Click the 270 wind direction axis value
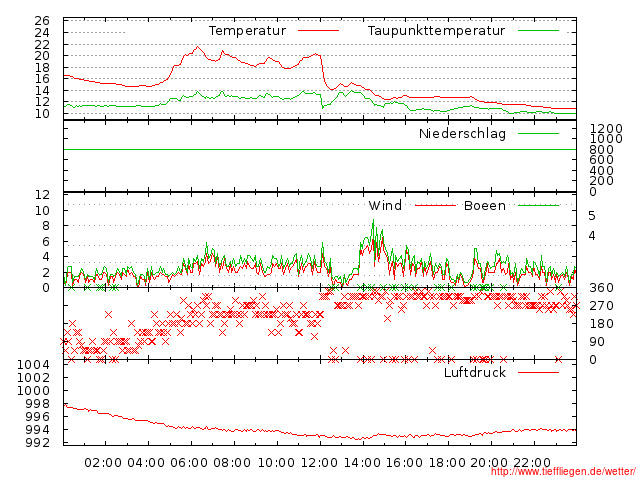Viewport: 640px width, 480px height. pos(601,306)
